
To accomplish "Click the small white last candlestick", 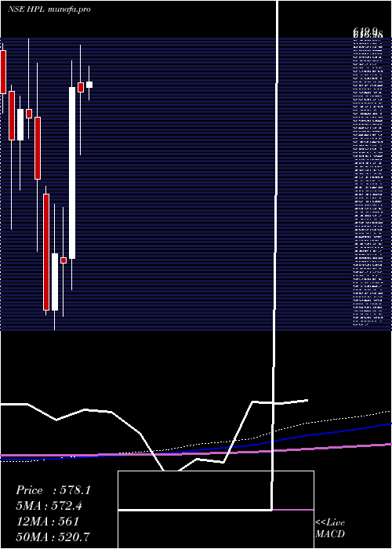I will click(89, 85).
